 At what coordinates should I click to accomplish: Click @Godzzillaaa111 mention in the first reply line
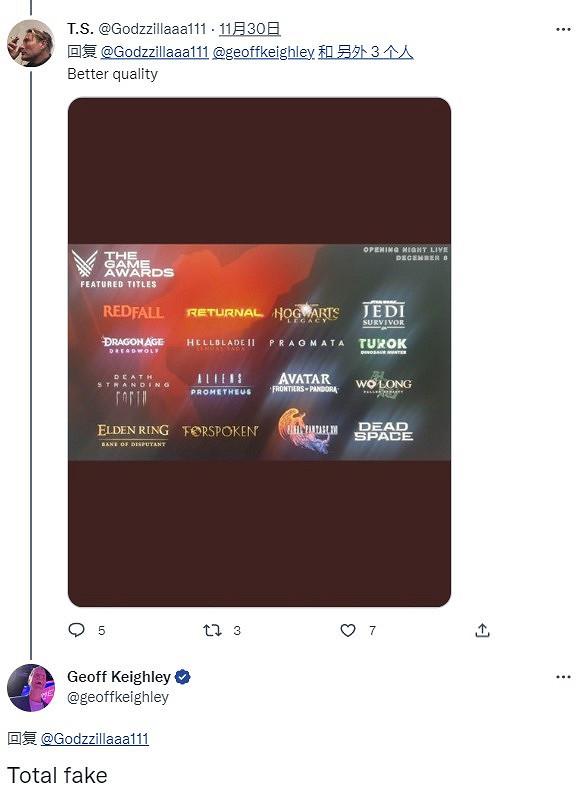pos(154,51)
